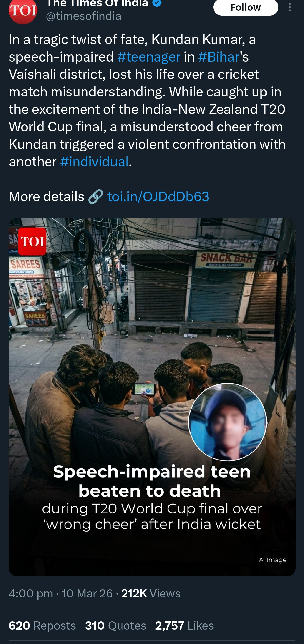Click the chain link icon beside More details
304x644 pixels.
tap(96, 197)
